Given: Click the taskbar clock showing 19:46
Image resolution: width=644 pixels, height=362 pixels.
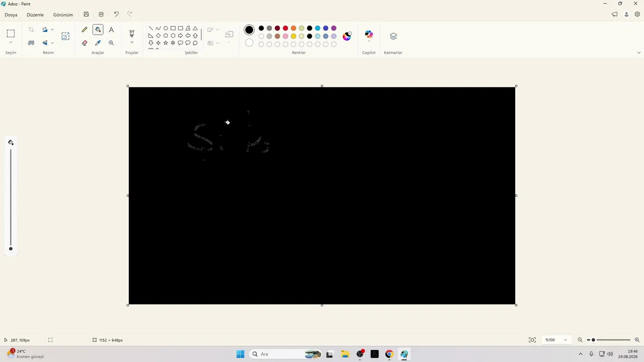Looking at the screenshot, I should 627,354.
